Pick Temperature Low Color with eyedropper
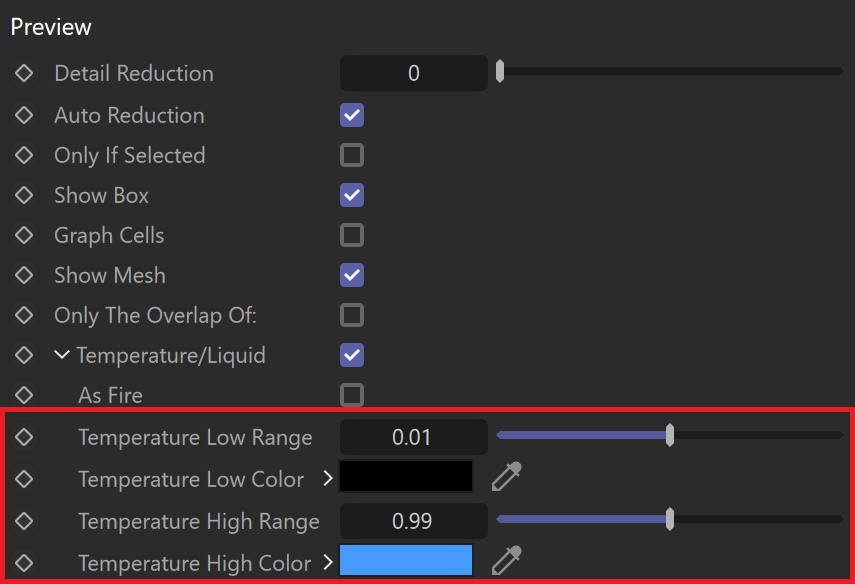Screen dimensions: 855x584 (507, 477)
